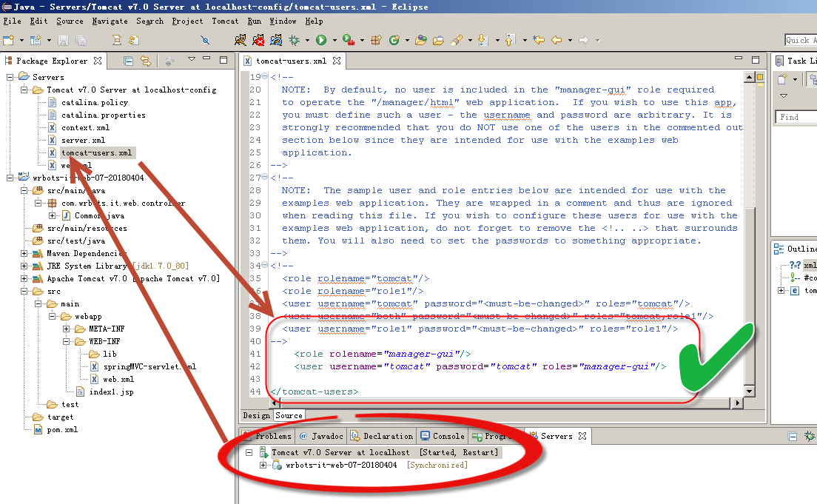Open the File menu

click(x=12, y=21)
